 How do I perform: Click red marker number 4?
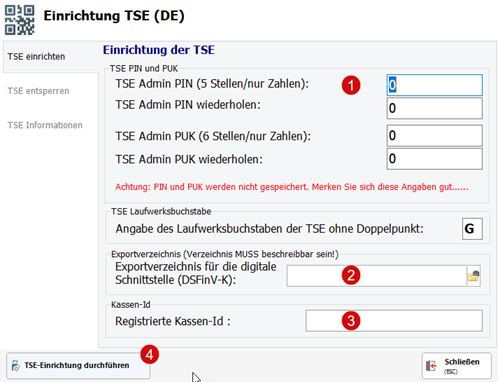[x=149, y=354]
